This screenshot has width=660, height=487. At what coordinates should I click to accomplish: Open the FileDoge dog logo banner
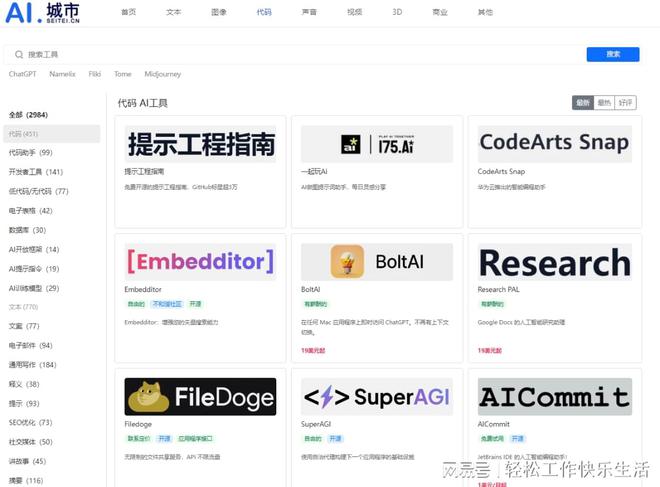pos(200,397)
